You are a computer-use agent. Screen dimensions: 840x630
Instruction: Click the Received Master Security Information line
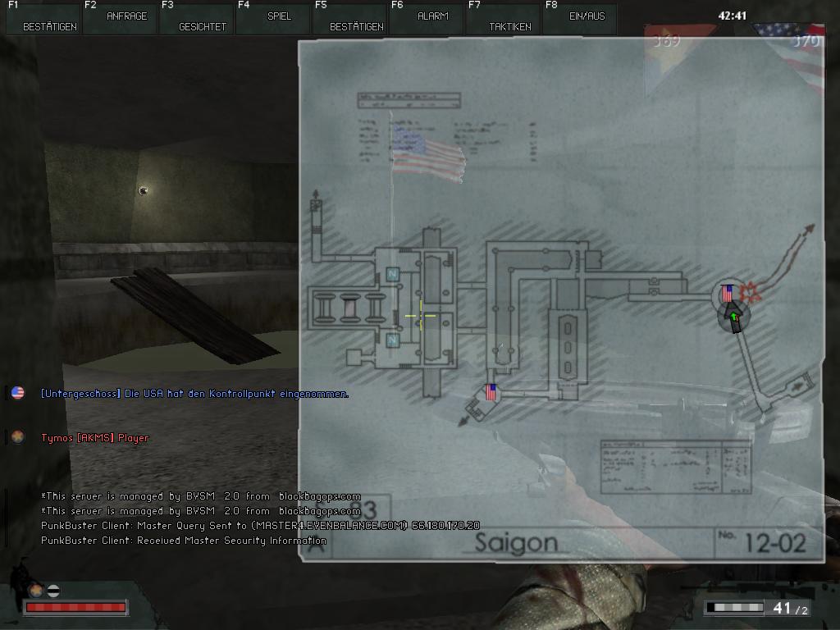(x=184, y=540)
